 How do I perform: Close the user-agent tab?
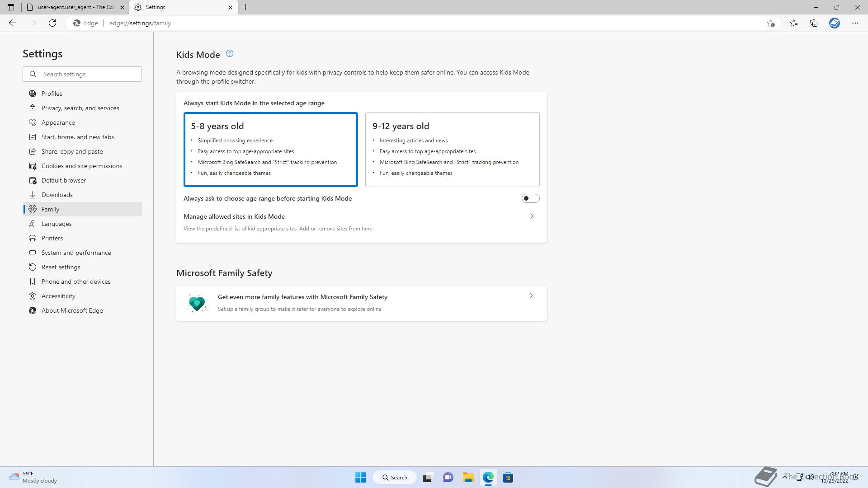click(122, 7)
